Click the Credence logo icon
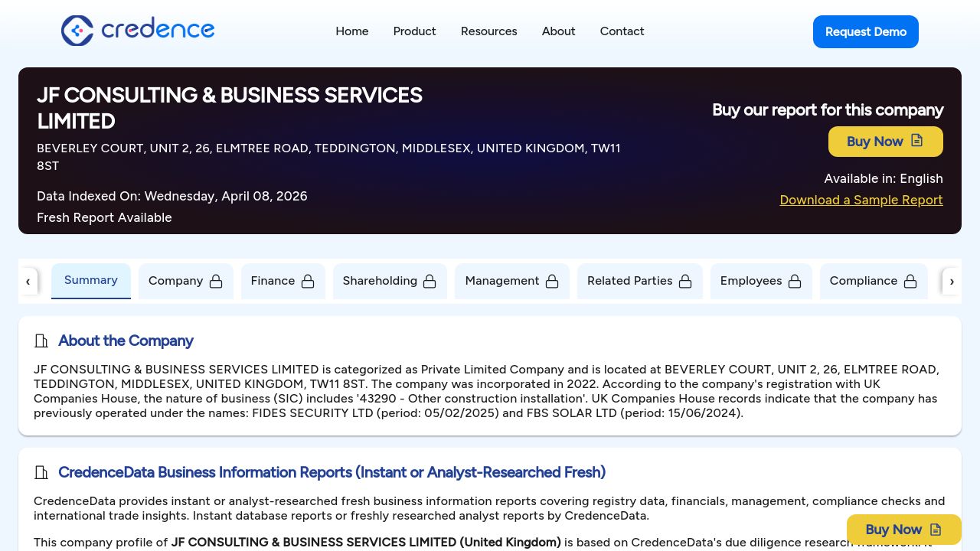This screenshot has width=980, height=551. click(x=77, y=31)
